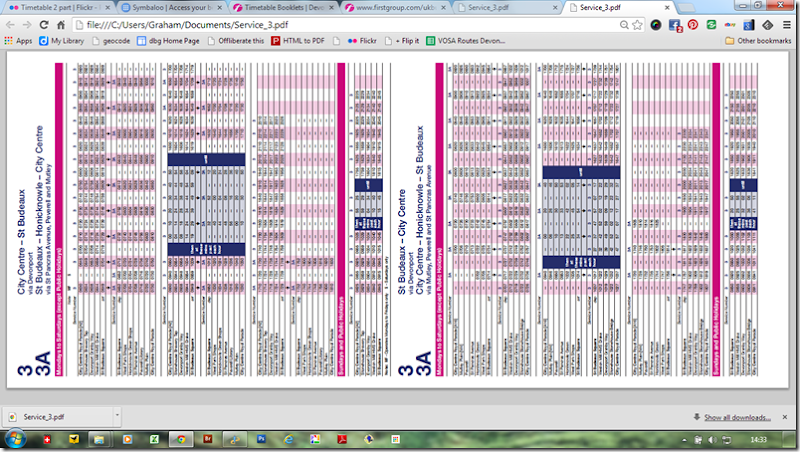Click the eBay extension icon
800x452 pixels.
[730, 24]
